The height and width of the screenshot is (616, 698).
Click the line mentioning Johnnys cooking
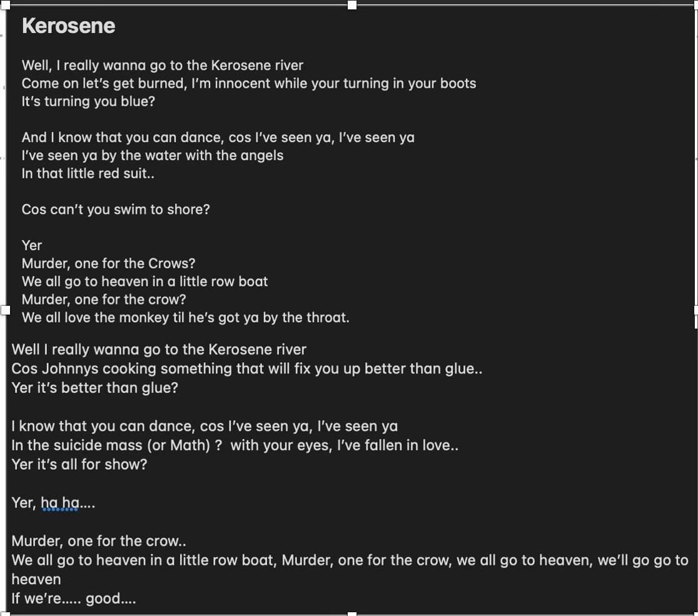pos(247,368)
